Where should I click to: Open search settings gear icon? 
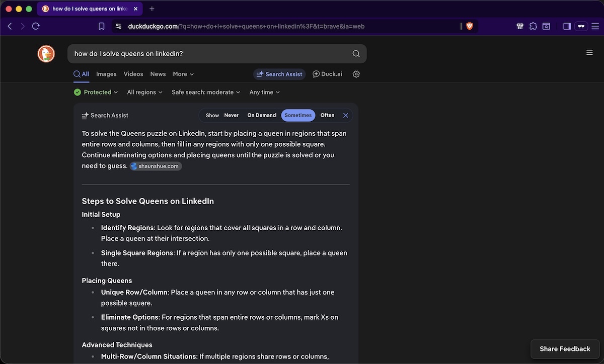click(356, 74)
